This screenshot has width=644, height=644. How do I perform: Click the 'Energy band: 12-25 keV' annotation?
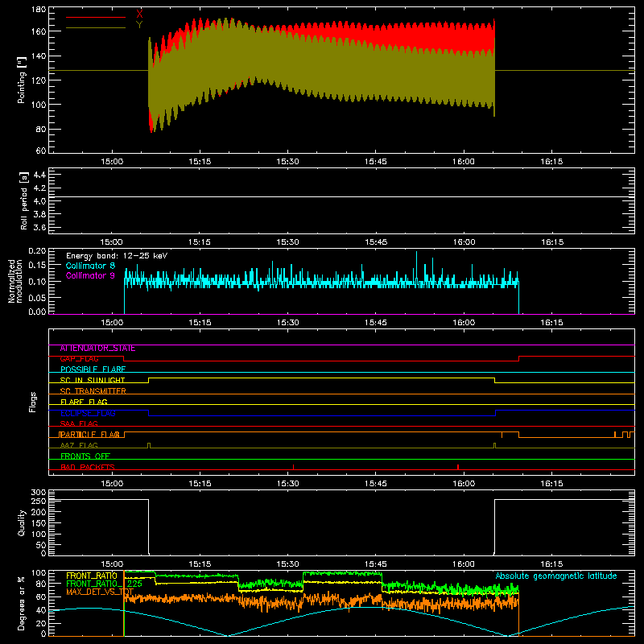pyautogui.click(x=117, y=256)
